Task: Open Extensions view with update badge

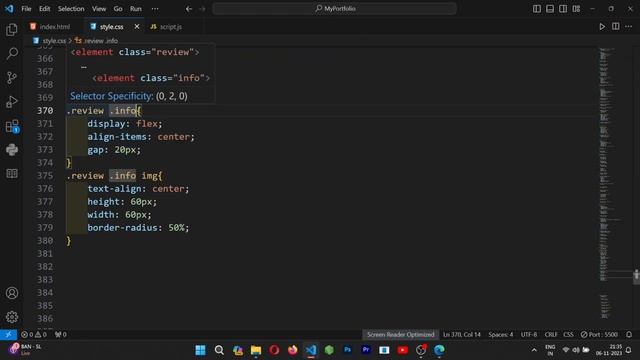Action: 12,126
